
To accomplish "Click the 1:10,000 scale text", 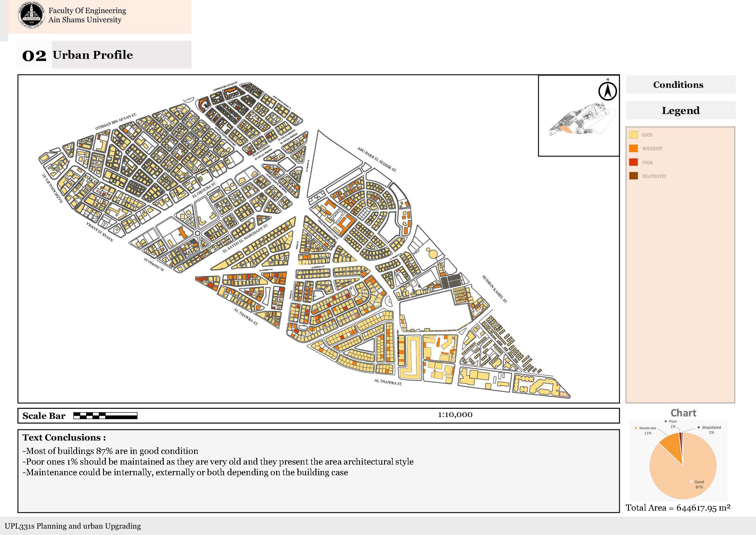I will point(455,415).
